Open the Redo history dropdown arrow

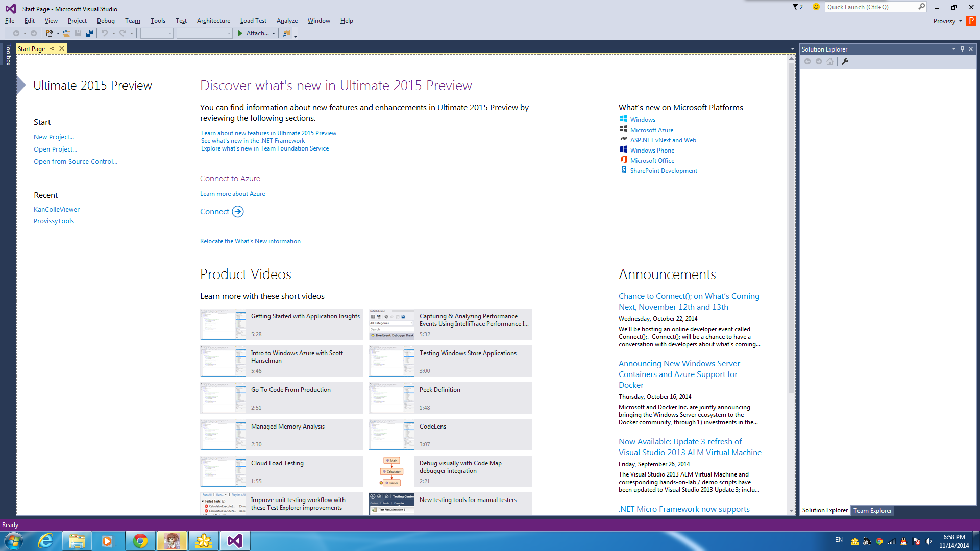tap(132, 33)
